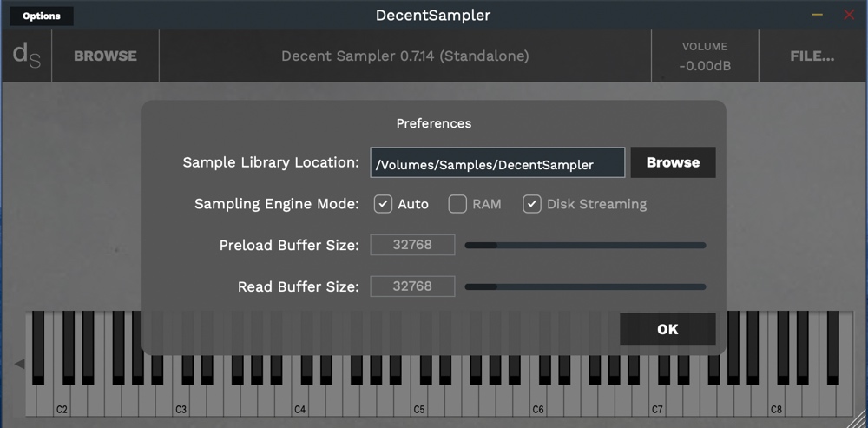Click the VOLUME -0.00dB control
The width and height of the screenshot is (868, 428).
point(705,56)
